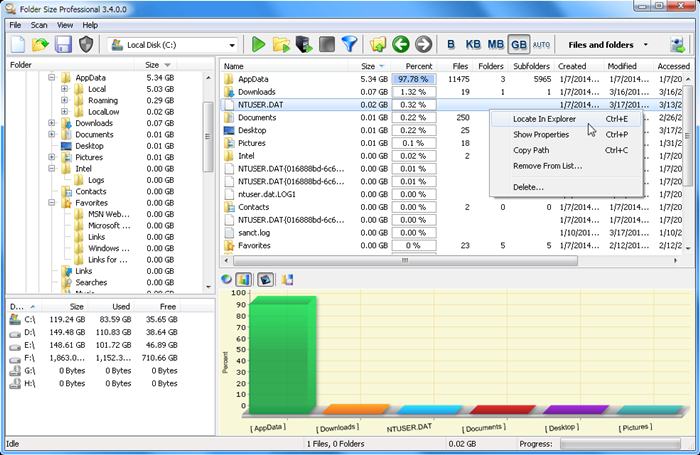Select Remove From List in context menu

[566, 166]
